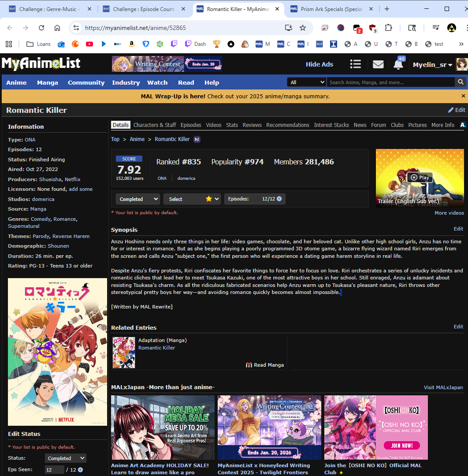Open the Completed status dropdown
Image resolution: width=468 pixels, height=476 pixels.
(x=138, y=199)
